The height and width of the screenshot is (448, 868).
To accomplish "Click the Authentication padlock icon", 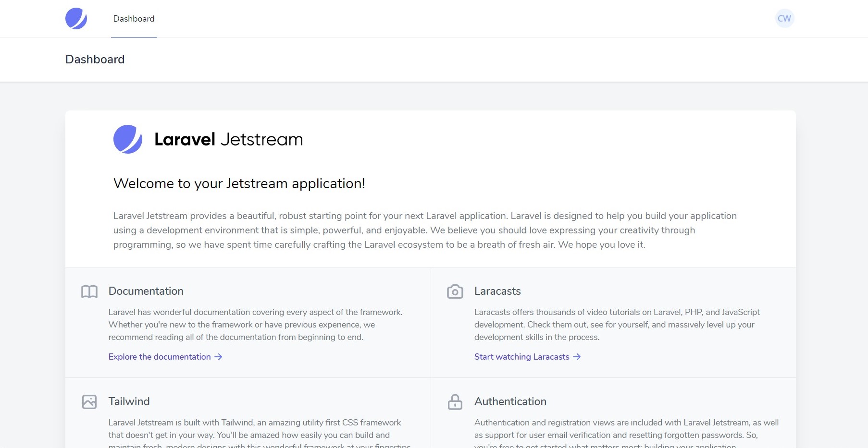I will [x=455, y=402].
